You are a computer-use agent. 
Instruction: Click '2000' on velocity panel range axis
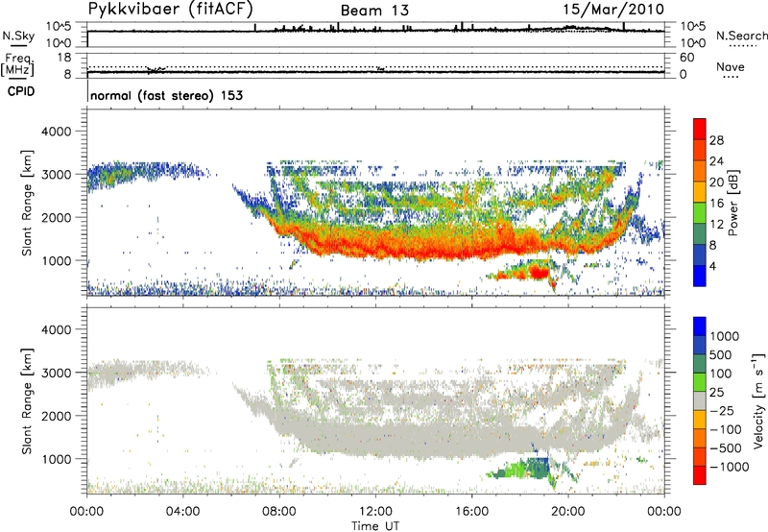point(57,416)
